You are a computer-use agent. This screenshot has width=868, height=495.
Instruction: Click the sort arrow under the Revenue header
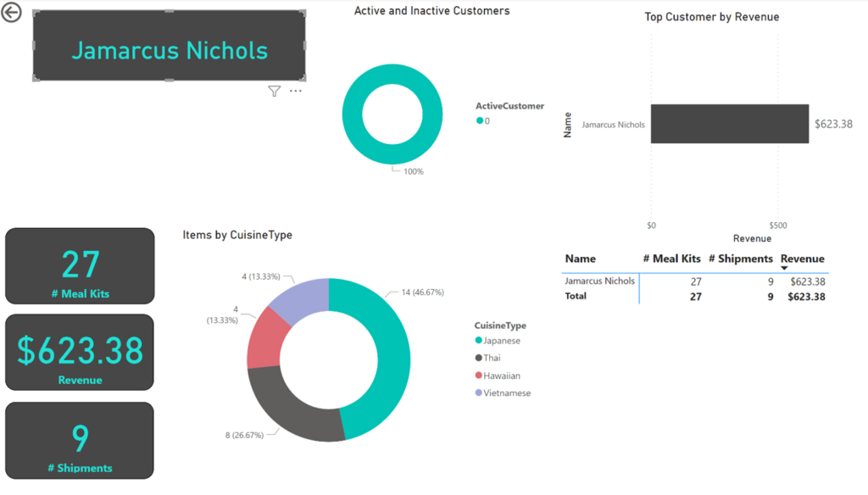pos(784,269)
